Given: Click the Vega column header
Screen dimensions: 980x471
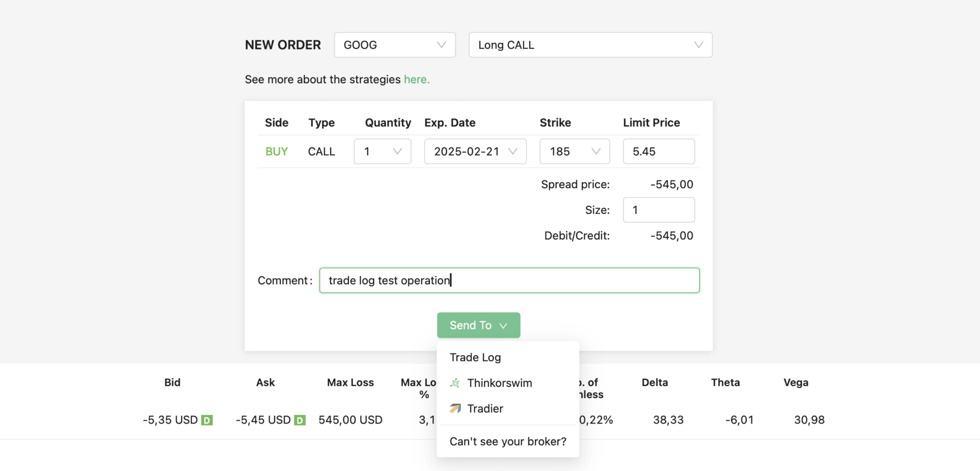Looking at the screenshot, I should (796, 382).
